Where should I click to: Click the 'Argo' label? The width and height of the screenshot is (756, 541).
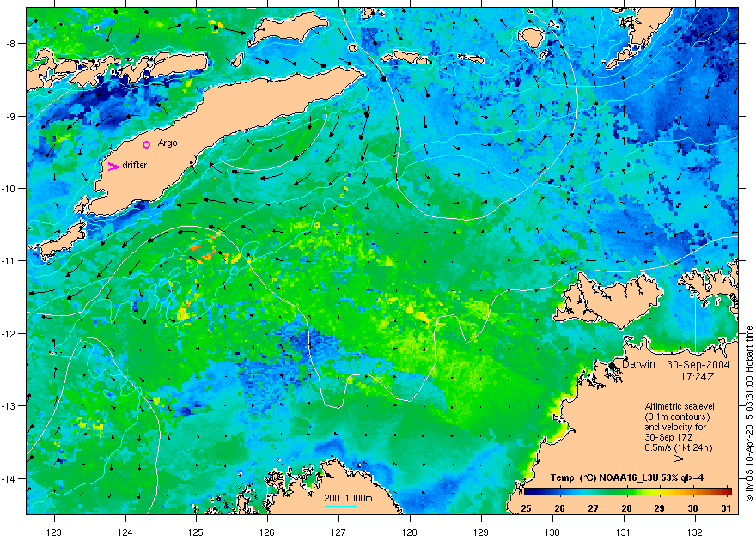point(168,143)
